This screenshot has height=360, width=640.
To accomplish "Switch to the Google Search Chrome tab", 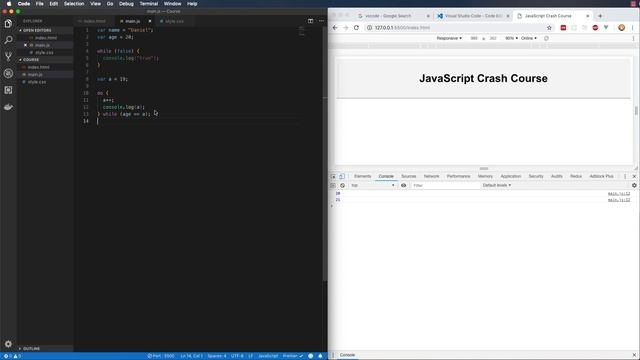I will [x=389, y=16].
